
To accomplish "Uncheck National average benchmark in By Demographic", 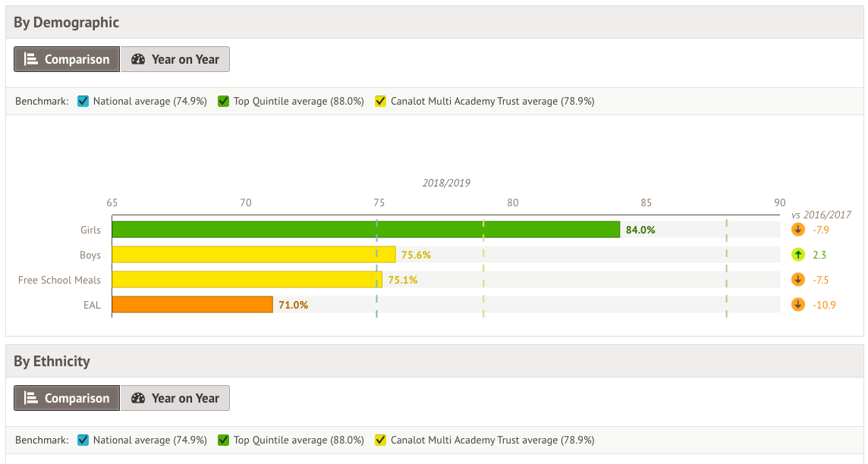I will [x=83, y=101].
